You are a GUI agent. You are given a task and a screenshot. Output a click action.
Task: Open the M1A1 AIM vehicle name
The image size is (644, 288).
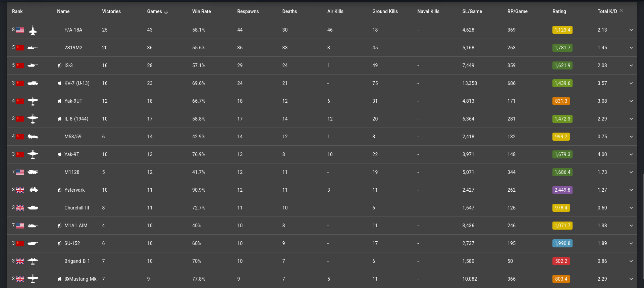click(76, 226)
